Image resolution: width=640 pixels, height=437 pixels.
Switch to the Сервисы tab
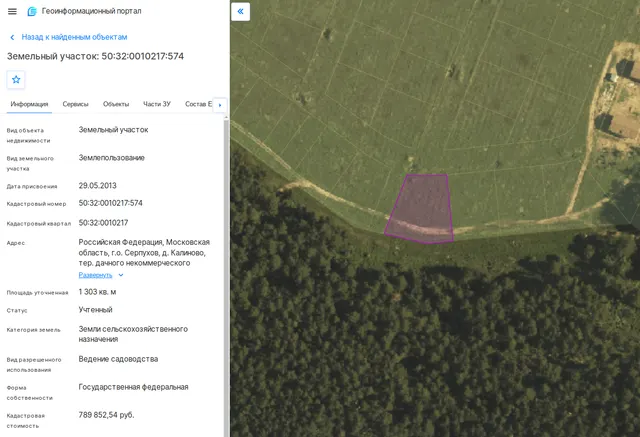coord(76,104)
